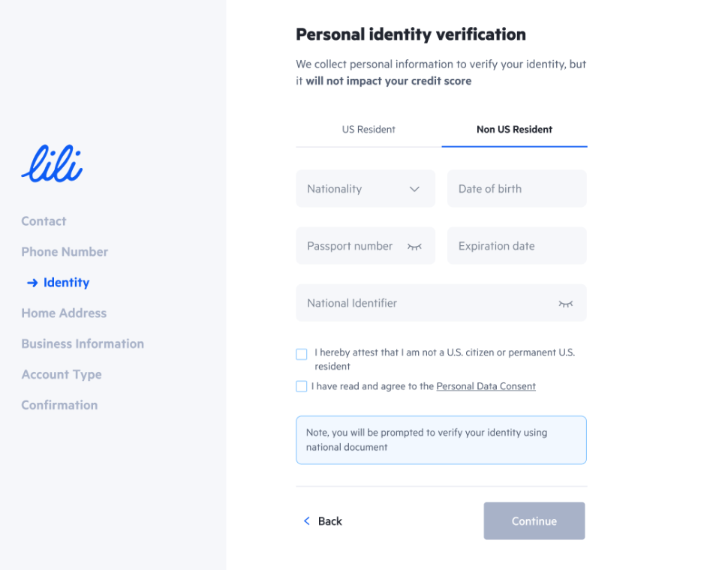Click the Continue button

click(x=534, y=520)
